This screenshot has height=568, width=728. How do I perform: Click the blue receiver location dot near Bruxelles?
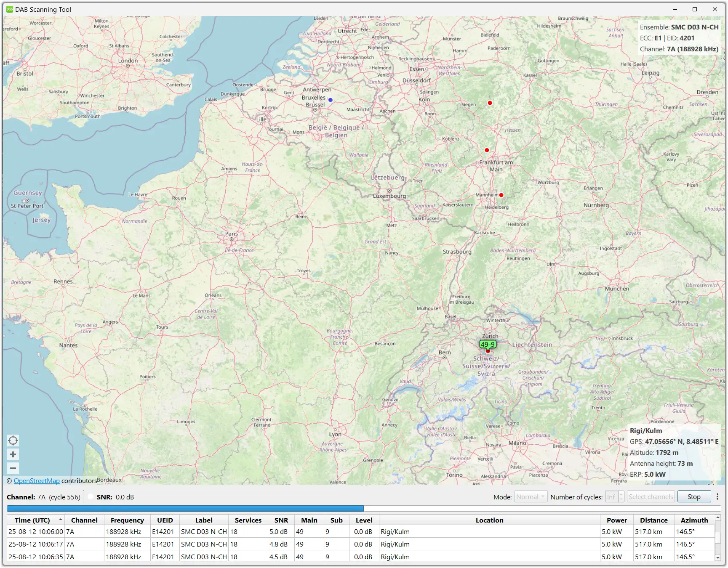pos(331,100)
